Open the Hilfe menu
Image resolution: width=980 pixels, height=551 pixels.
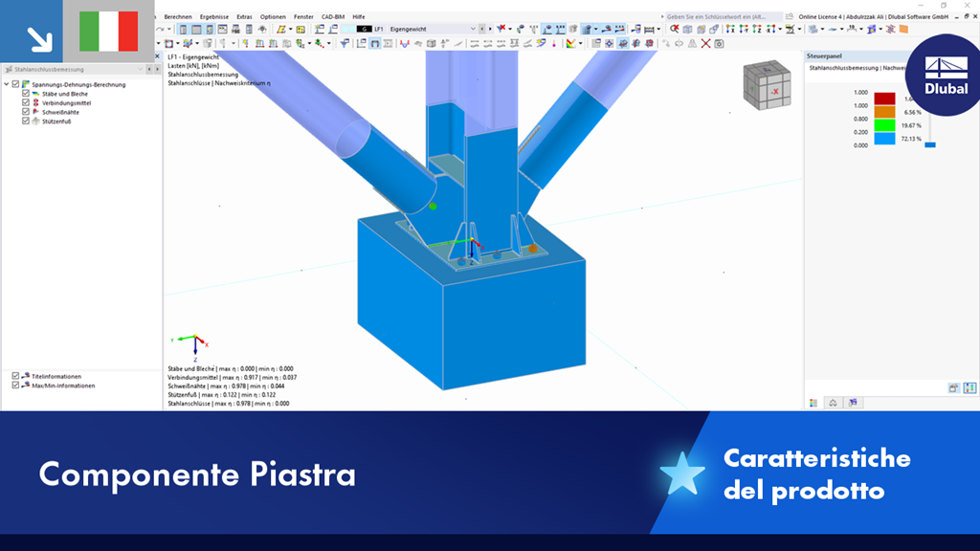click(x=359, y=17)
